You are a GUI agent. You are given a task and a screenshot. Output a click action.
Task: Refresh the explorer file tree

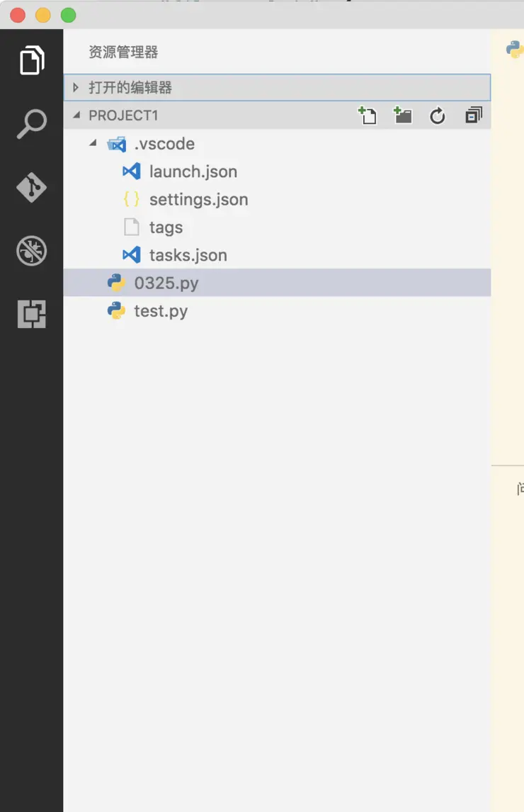438,115
